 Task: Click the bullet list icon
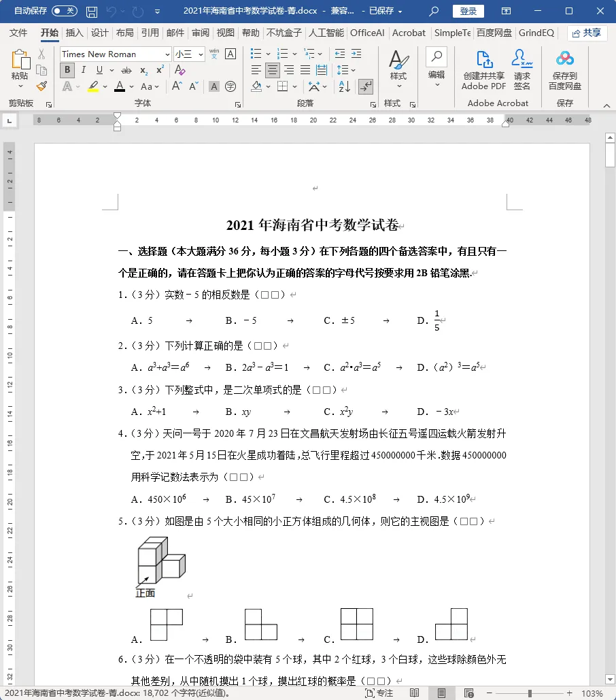pyautogui.click(x=256, y=52)
